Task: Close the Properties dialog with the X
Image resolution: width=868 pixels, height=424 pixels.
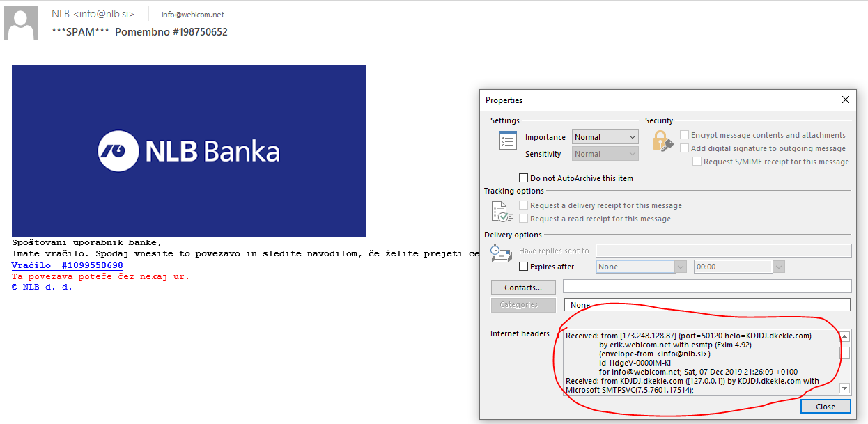Action: (x=846, y=100)
